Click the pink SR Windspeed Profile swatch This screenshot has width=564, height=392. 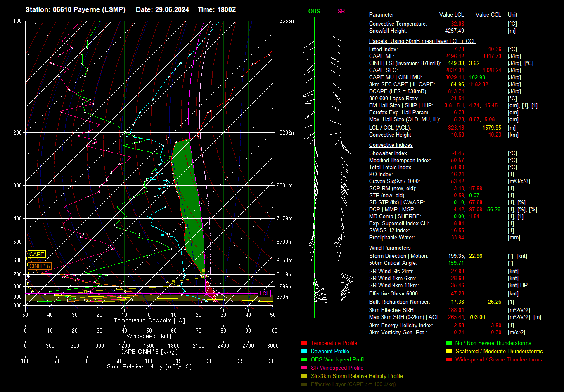(304, 368)
